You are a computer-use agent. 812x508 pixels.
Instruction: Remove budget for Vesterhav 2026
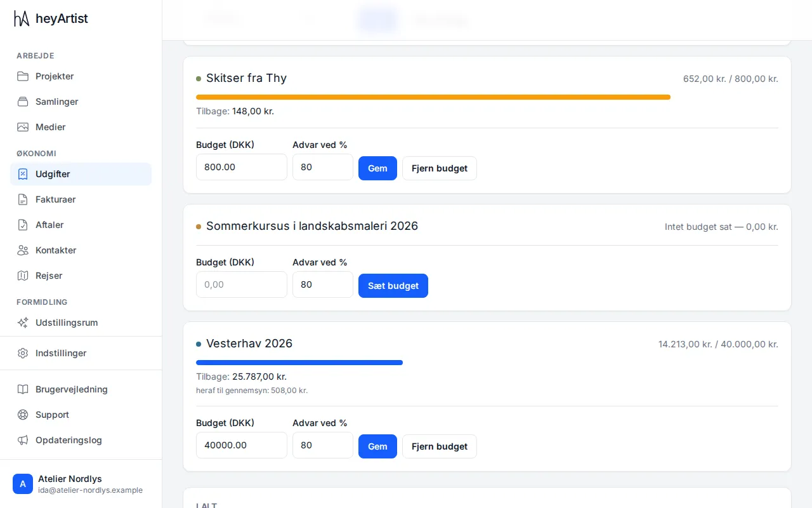tap(440, 446)
